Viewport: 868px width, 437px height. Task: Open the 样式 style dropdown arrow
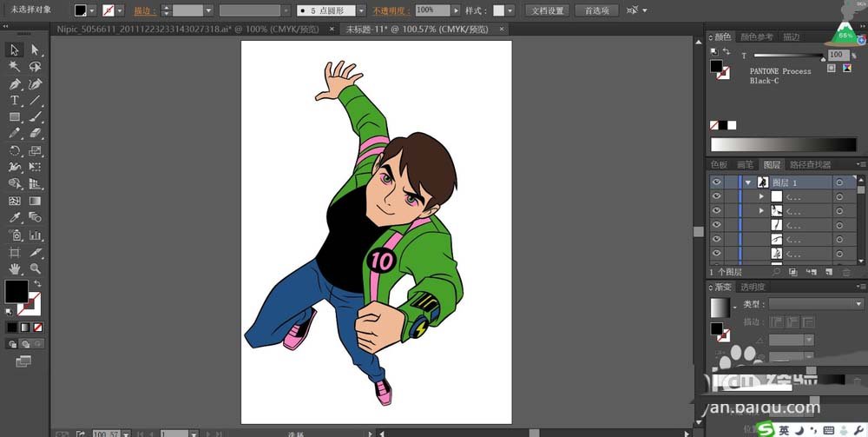coord(510,10)
